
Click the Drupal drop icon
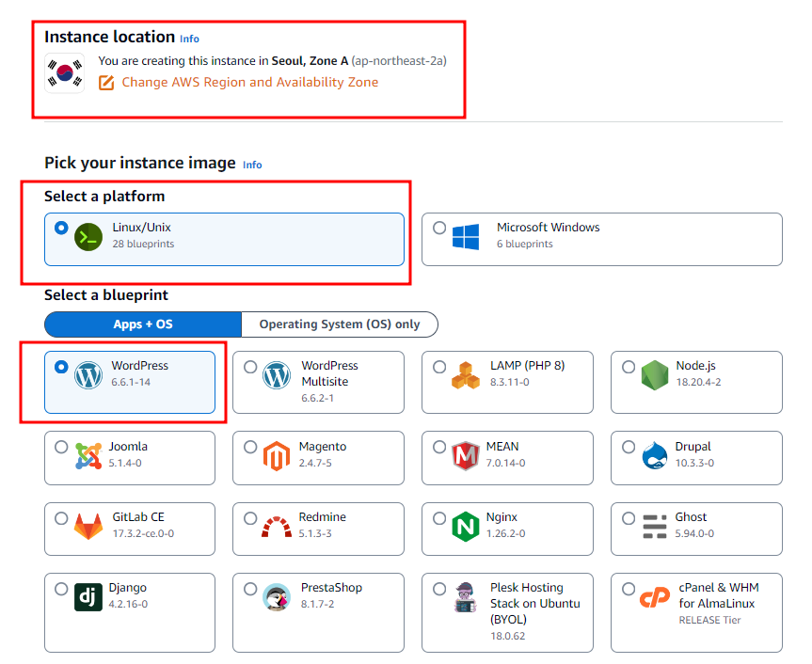655,456
